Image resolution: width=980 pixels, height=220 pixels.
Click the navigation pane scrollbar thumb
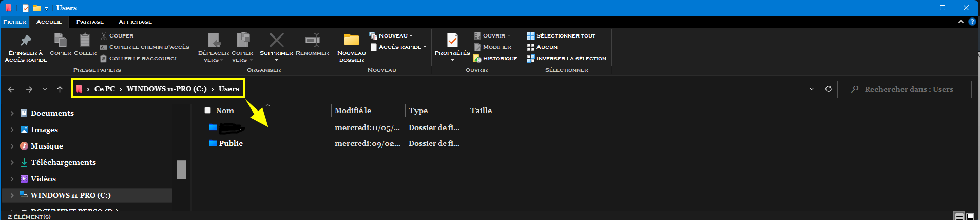(181, 170)
